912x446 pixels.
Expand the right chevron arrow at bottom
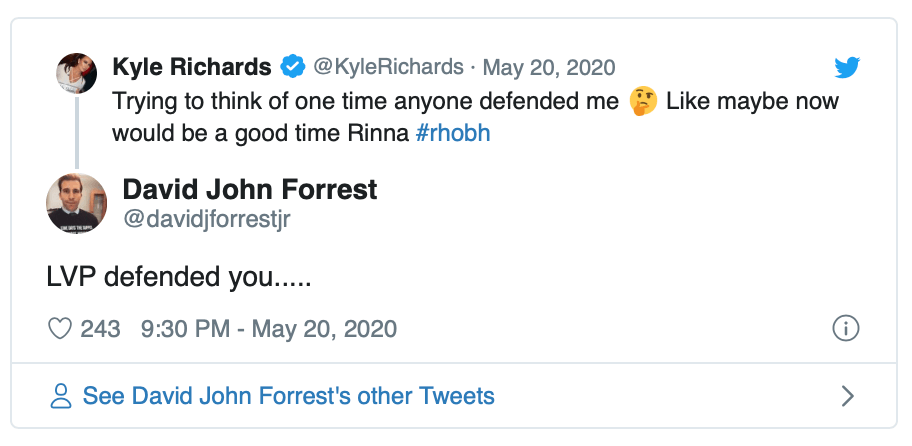point(847,396)
